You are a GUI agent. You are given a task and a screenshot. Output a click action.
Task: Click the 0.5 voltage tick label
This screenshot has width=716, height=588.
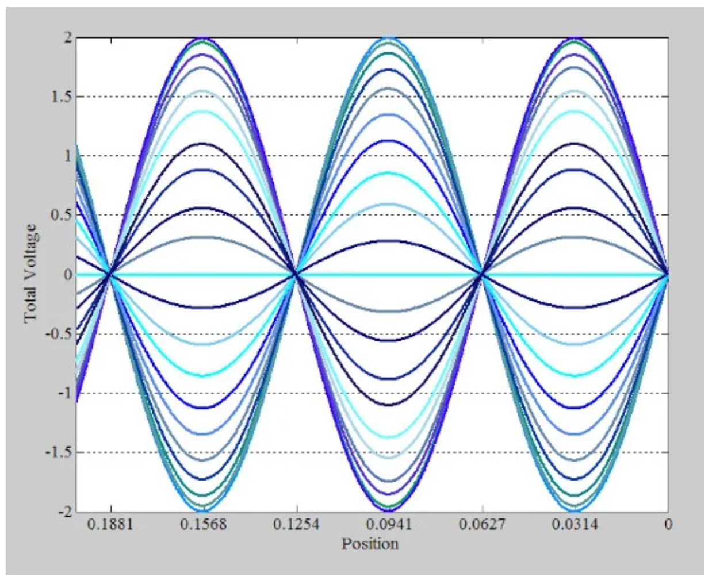[x=62, y=216]
